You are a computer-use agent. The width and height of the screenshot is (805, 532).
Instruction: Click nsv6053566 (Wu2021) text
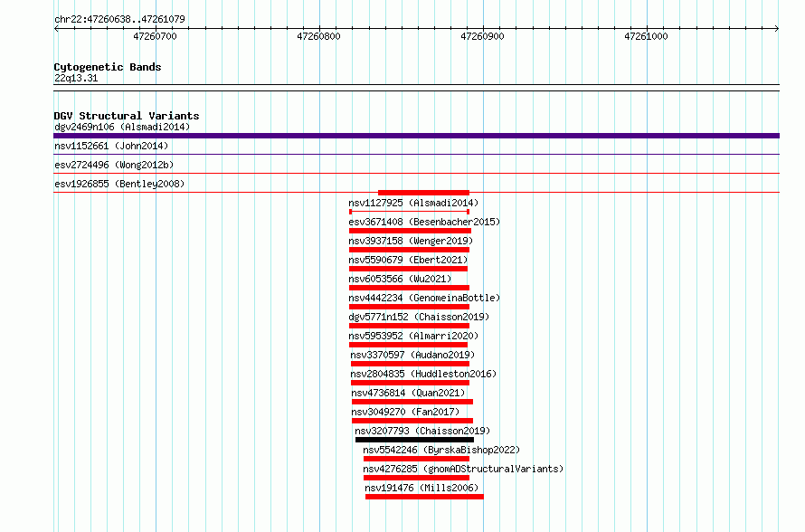[400, 279]
